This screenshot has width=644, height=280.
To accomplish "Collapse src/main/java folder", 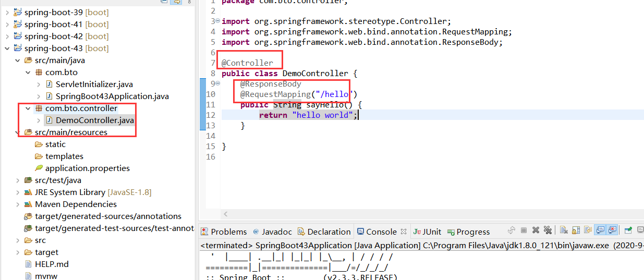I will click(x=17, y=60).
